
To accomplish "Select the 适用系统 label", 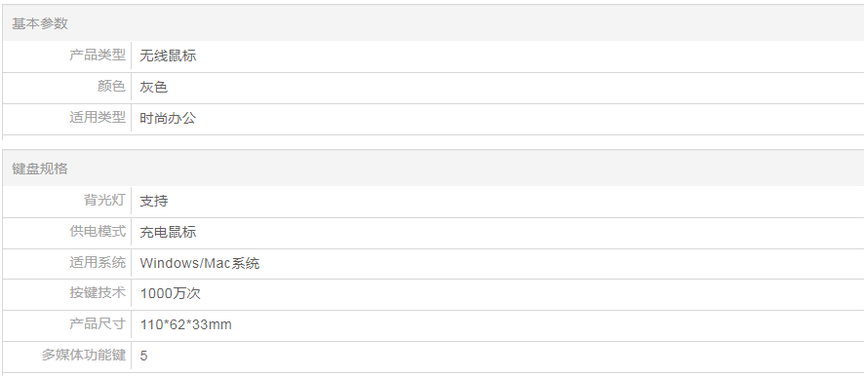I will 98,262.
